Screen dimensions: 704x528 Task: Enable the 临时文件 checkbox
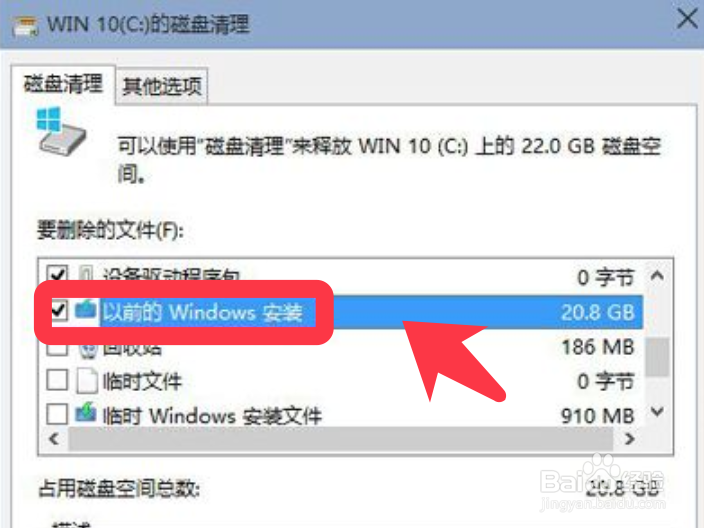click(57, 380)
